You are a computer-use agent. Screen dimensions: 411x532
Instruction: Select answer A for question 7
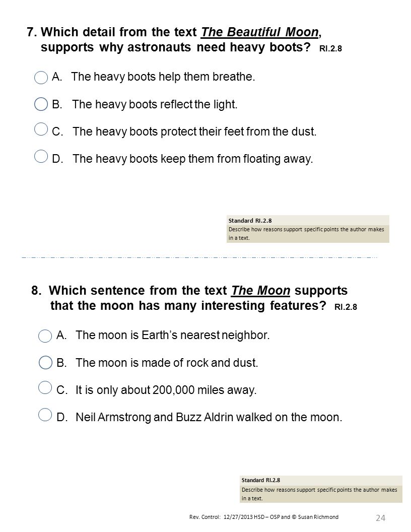tap(41, 78)
